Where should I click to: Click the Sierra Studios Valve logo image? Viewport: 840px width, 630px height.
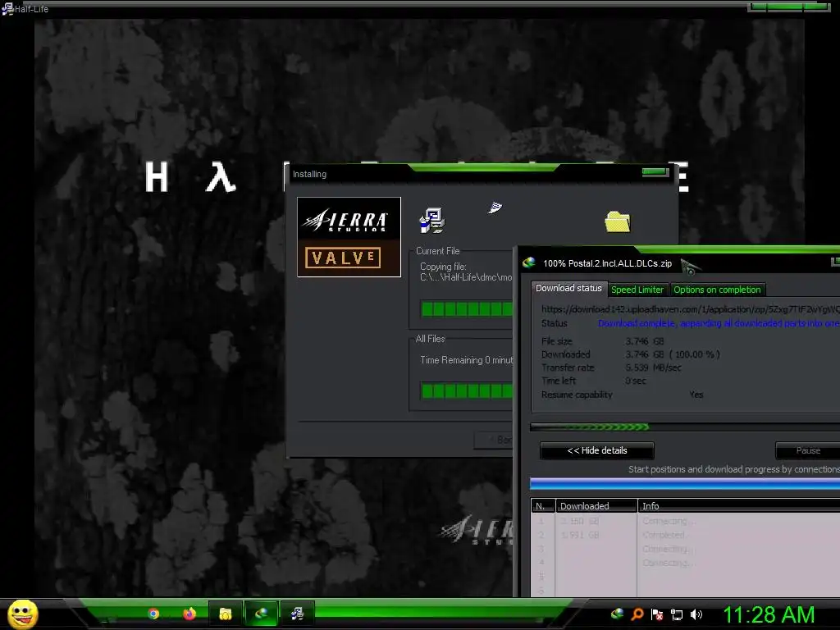click(349, 237)
